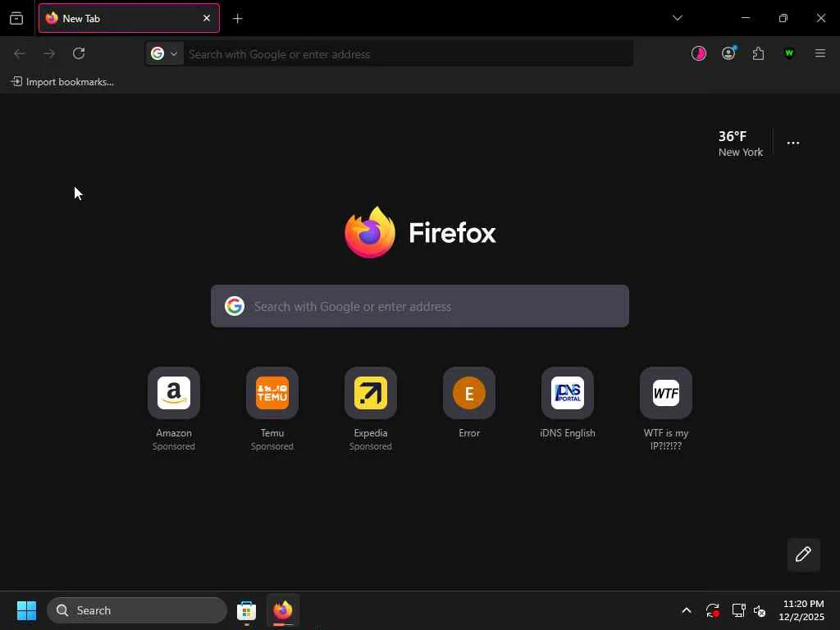Open Microsoft Store from taskbar
840x630 pixels.
[x=246, y=610]
